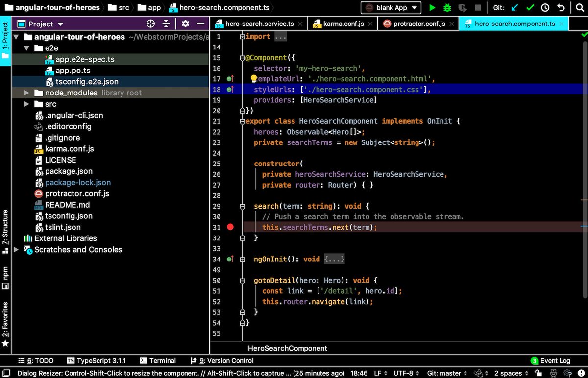Open the TypeScript 3.1.1 tool window
Screen dimensions: 588x378
97,361
